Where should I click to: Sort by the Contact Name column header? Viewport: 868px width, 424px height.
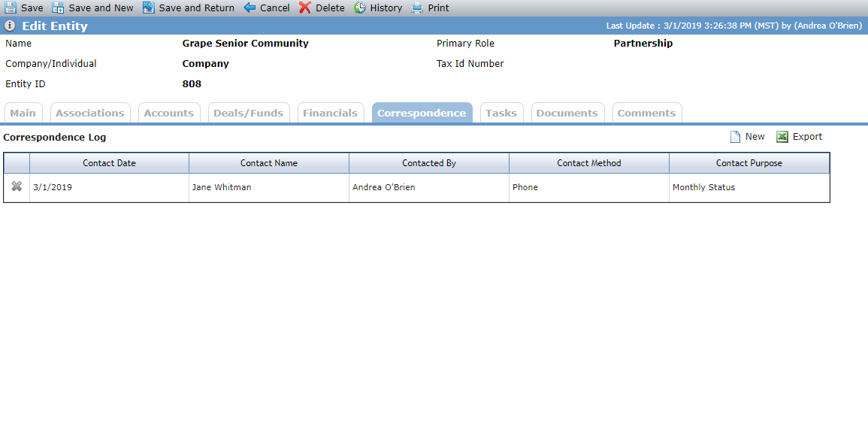pos(269,163)
